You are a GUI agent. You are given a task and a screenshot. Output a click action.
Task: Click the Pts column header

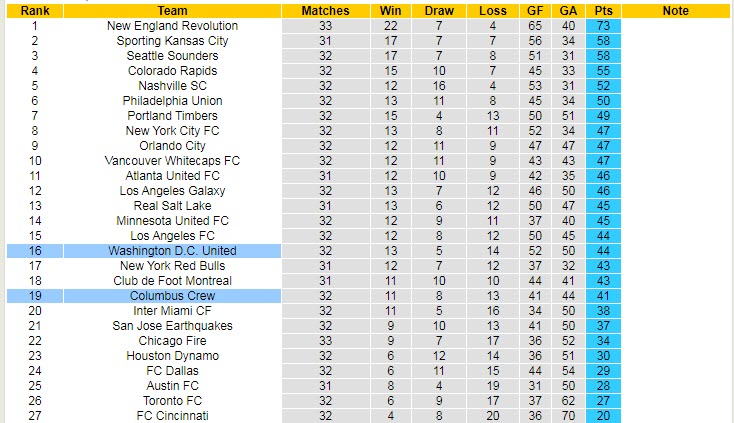pos(603,11)
